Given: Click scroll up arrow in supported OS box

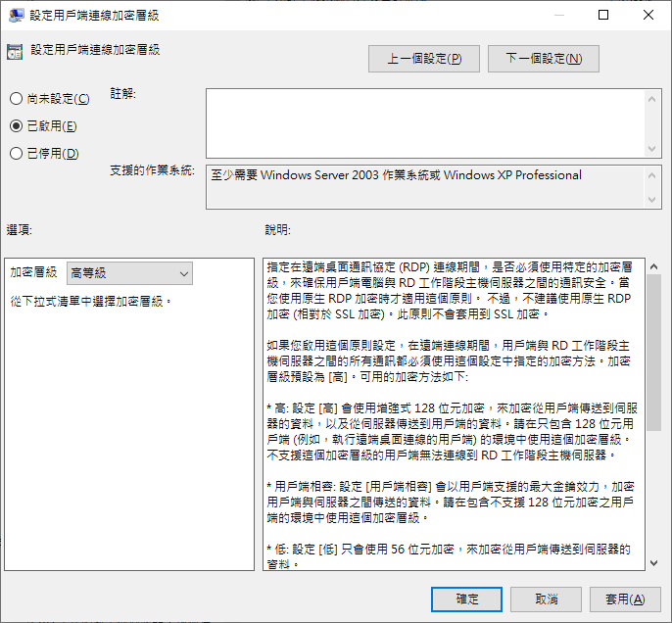Looking at the screenshot, I should (x=653, y=173).
